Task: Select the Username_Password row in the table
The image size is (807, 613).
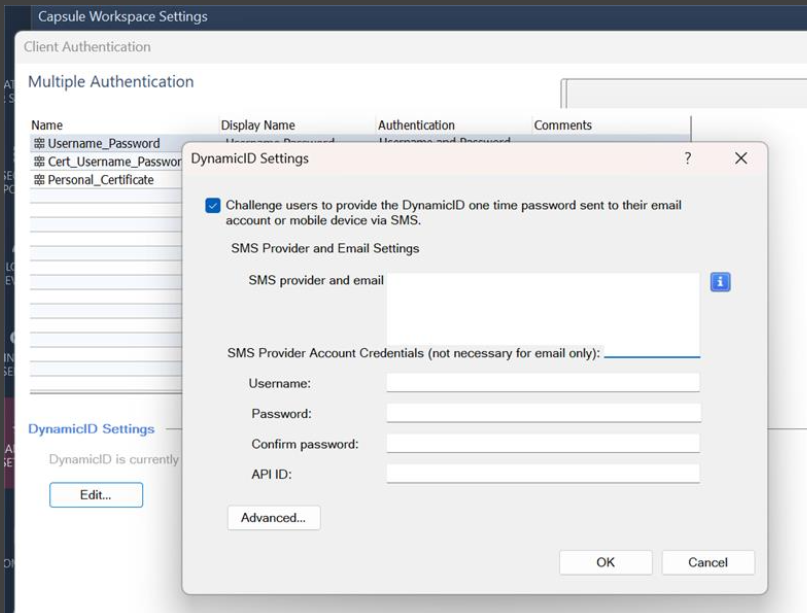Action: pyautogui.click(x=106, y=144)
